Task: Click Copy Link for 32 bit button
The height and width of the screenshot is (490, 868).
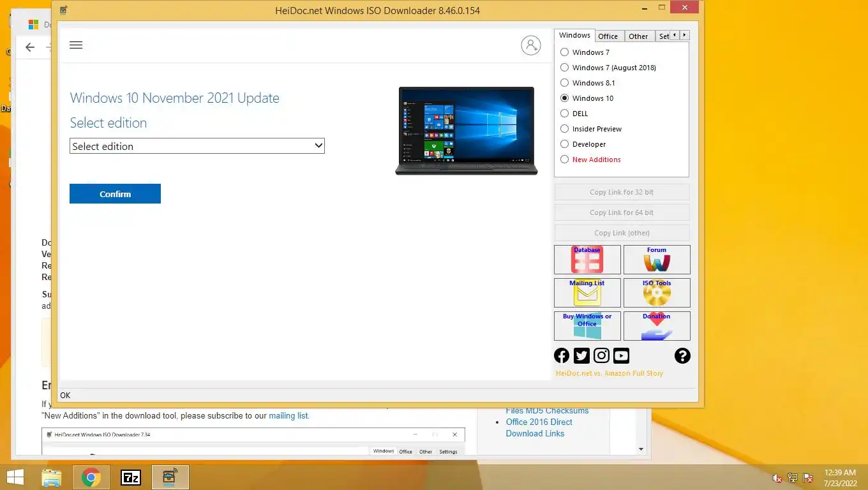Action: click(x=622, y=192)
